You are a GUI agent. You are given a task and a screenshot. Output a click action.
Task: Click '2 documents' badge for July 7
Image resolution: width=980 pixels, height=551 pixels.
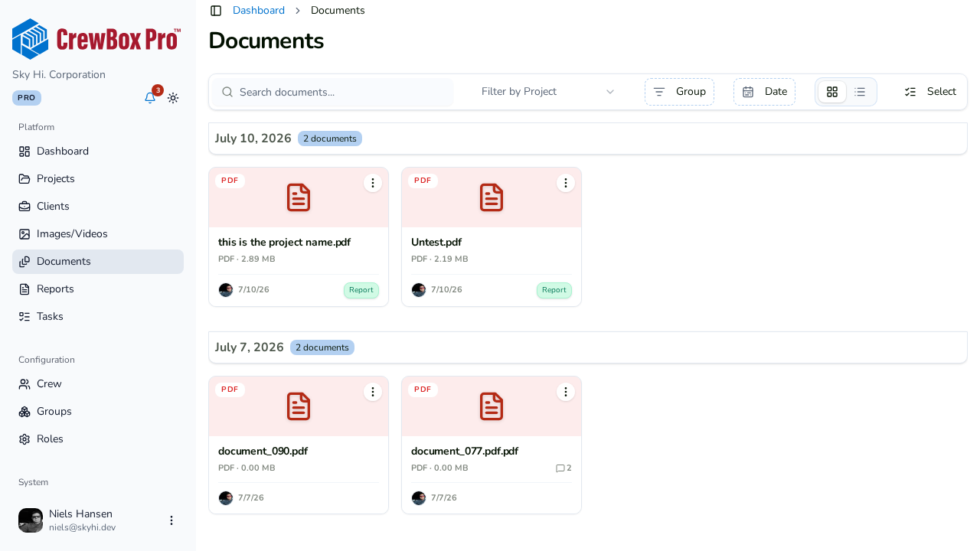click(x=322, y=347)
